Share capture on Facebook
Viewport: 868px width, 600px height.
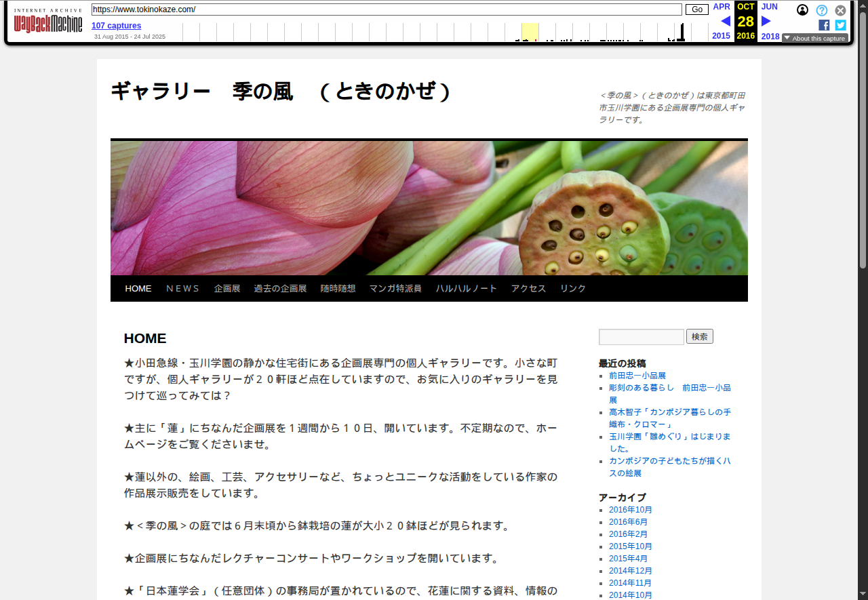click(824, 25)
